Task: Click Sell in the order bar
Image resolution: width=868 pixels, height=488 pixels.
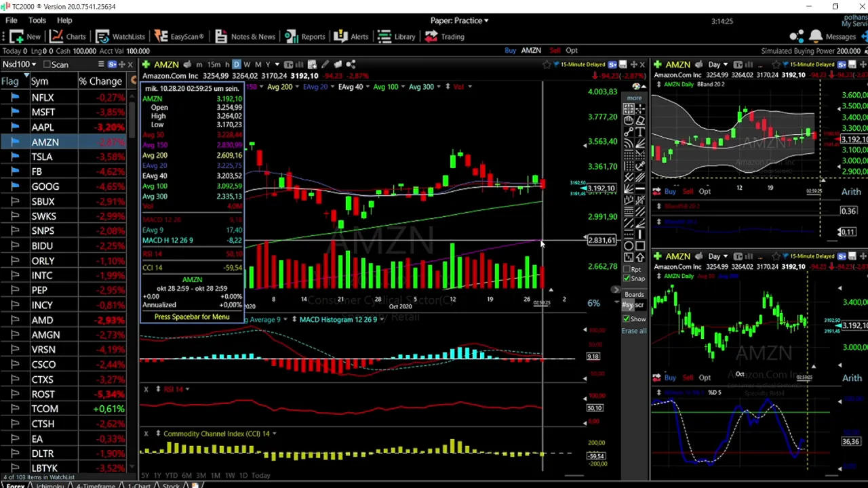Action: tap(555, 51)
